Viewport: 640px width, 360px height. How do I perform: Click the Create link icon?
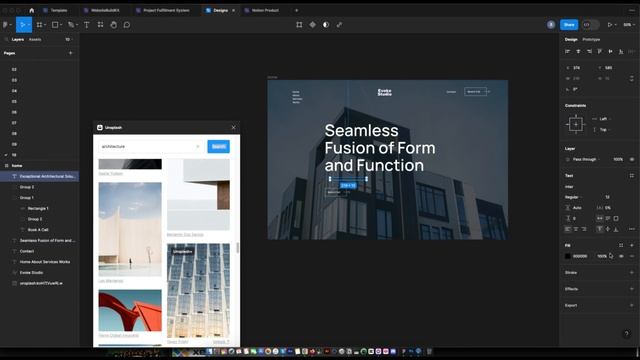(x=339, y=25)
